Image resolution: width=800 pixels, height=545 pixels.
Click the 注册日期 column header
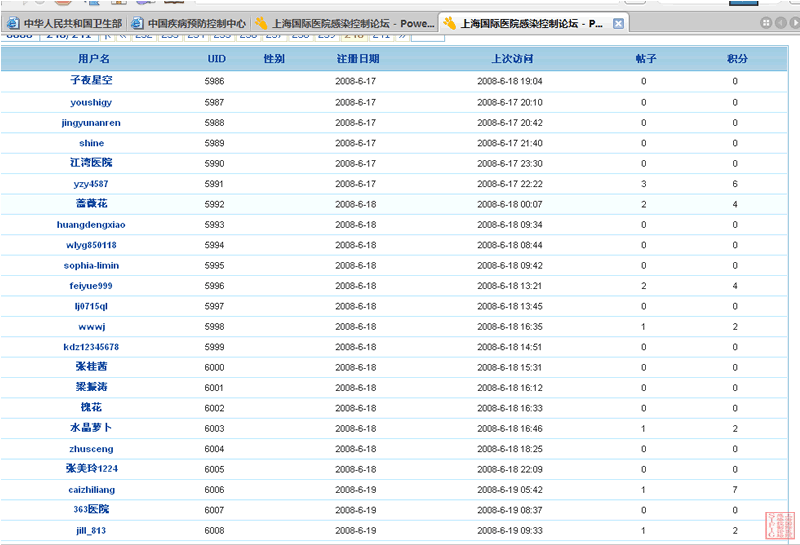[358, 60]
